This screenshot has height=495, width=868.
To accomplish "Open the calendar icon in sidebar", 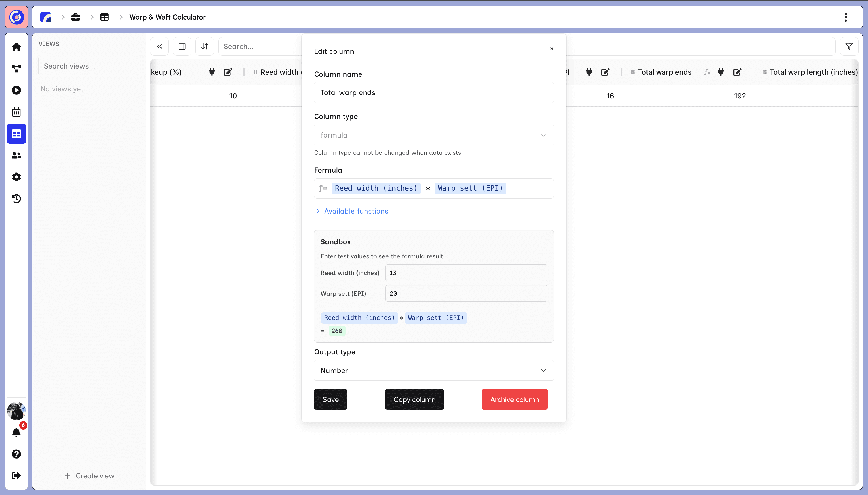I will pyautogui.click(x=16, y=112).
